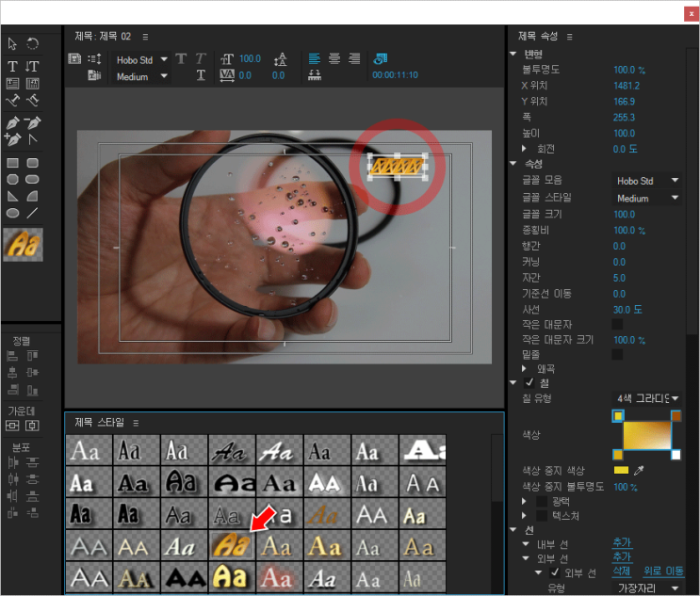Expand the 회전 property

525,148
